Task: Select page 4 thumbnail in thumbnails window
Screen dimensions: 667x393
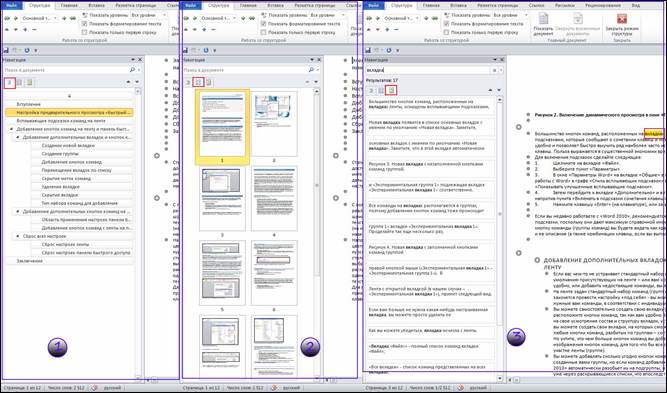Action: tap(274, 198)
